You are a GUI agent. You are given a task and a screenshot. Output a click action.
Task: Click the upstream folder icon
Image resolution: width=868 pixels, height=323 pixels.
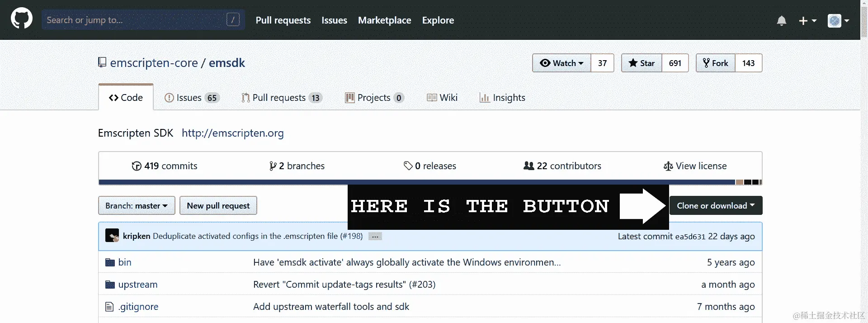[110, 285]
